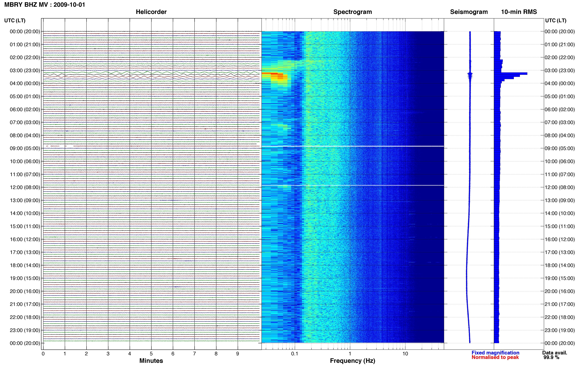Screen dimensions: 588x368
Task: Click helicorder minute tick label '5'
Action: point(151,354)
